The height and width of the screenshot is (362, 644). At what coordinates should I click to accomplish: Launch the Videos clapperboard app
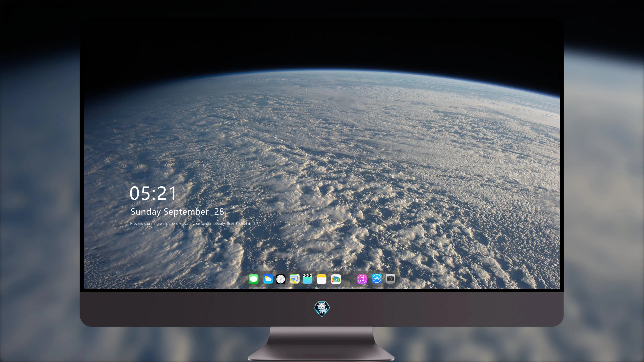[308, 279]
